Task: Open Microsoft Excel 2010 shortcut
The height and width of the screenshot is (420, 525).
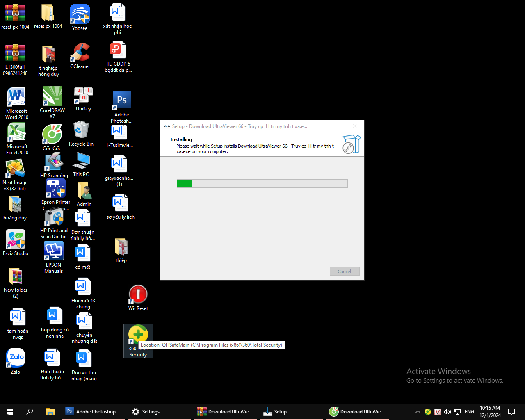Action: (x=17, y=133)
